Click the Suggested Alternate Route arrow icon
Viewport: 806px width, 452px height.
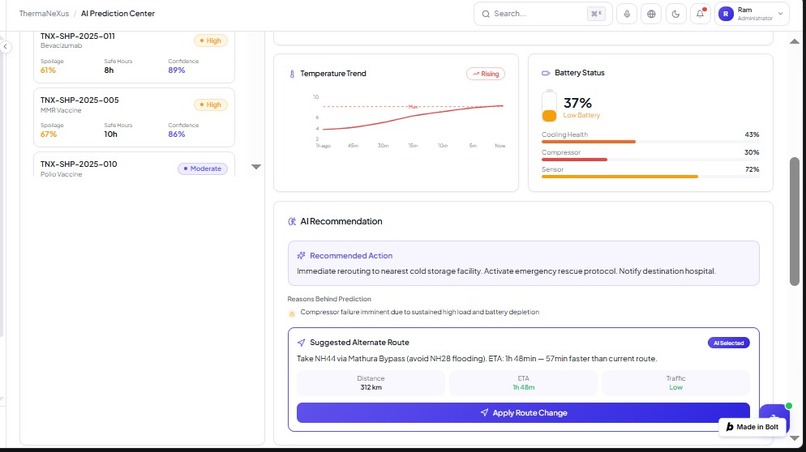pyautogui.click(x=301, y=342)
